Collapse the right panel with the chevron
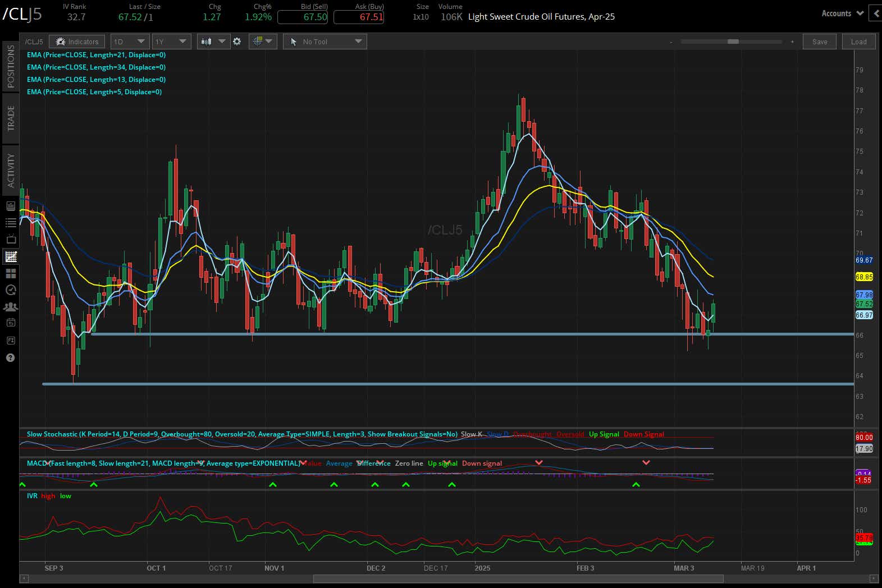 (x=876, y=13)
